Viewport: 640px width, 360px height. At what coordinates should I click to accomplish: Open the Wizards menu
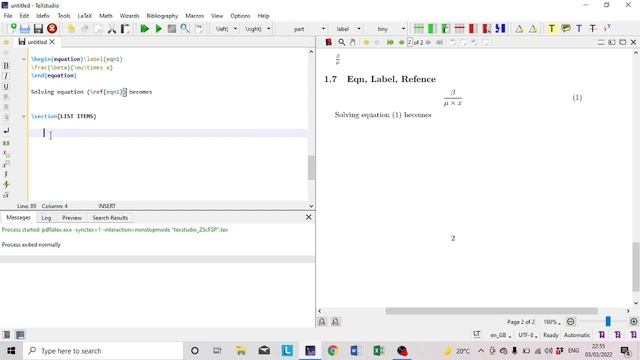click(x=129, y=16)
